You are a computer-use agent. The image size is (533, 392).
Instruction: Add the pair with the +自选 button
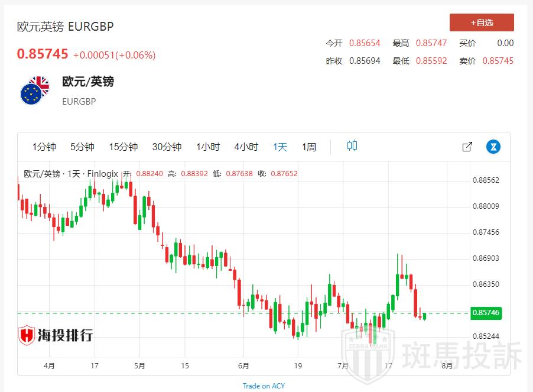(x=482, y=22)
